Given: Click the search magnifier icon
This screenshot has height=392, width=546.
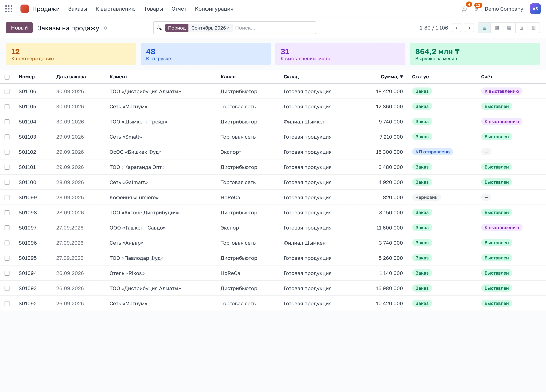Looking at the screenshot, I should point(159,28).
